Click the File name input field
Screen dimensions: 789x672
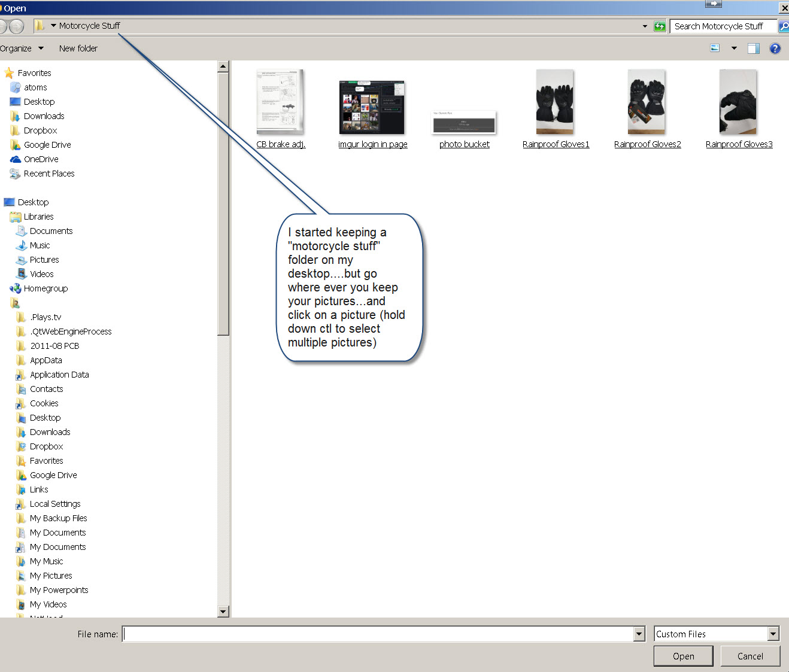(x=378, y=634)
